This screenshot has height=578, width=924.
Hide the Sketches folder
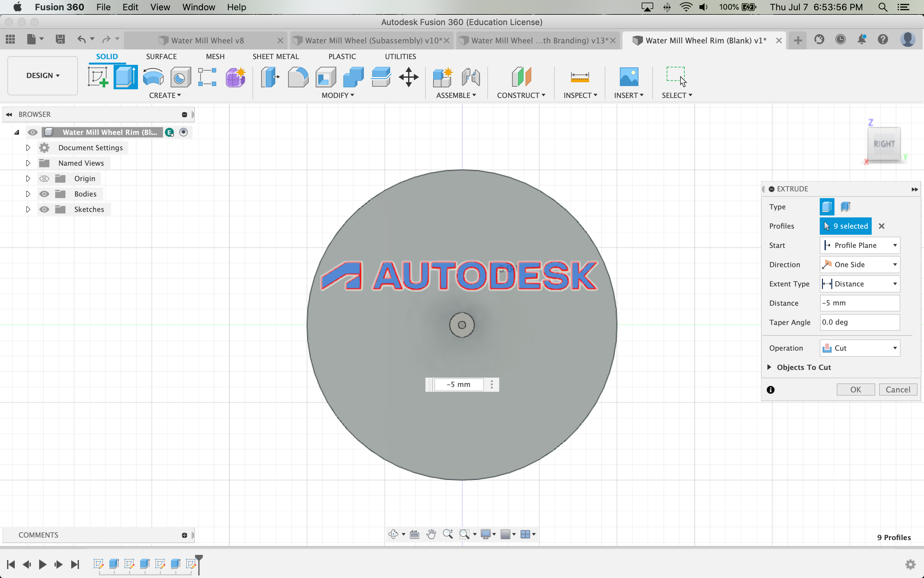pos(44,209)
